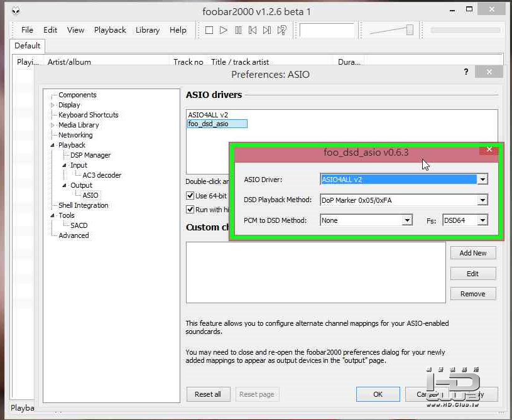The image size is (512, 420).
Task: Click the foobar2000 alien logo icon
Action: 16,11
